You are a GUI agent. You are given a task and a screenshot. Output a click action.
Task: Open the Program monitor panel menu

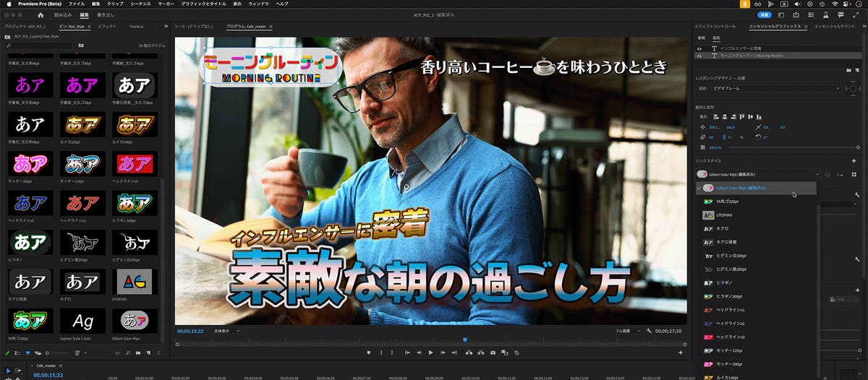271,26
